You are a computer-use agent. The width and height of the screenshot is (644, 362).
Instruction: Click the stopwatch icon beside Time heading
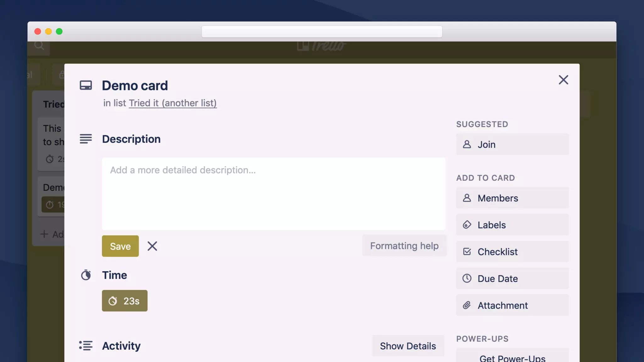[x=86, y=275]
